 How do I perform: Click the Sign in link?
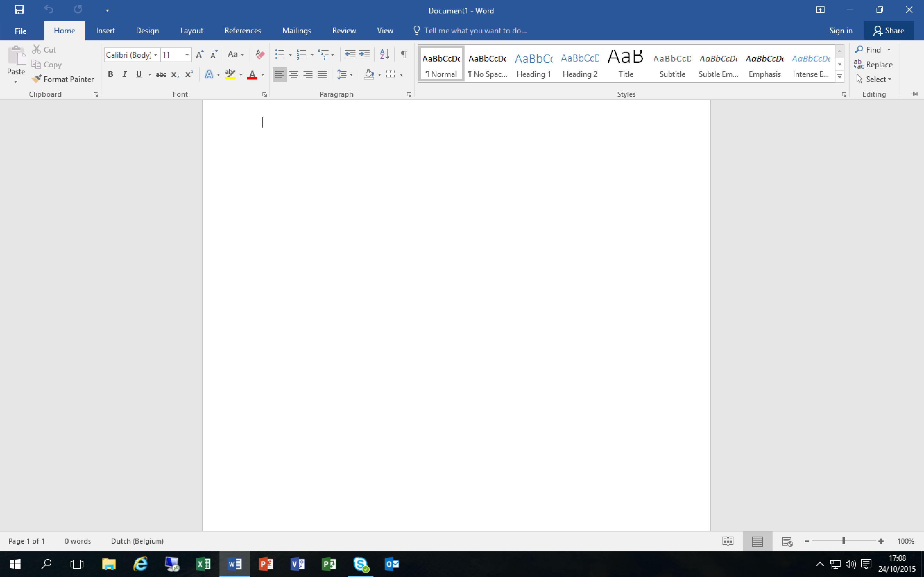[841, 30]
